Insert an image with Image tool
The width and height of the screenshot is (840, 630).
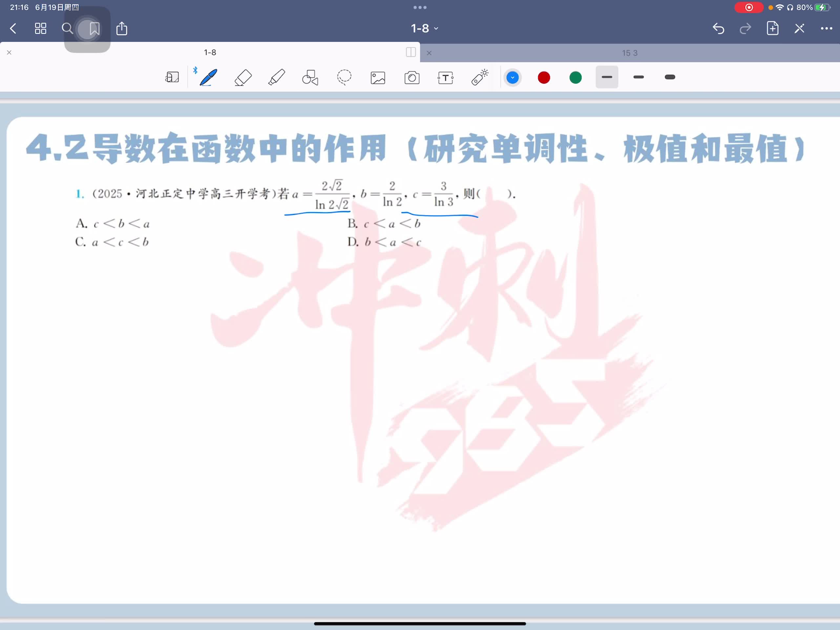pos(378,78)
